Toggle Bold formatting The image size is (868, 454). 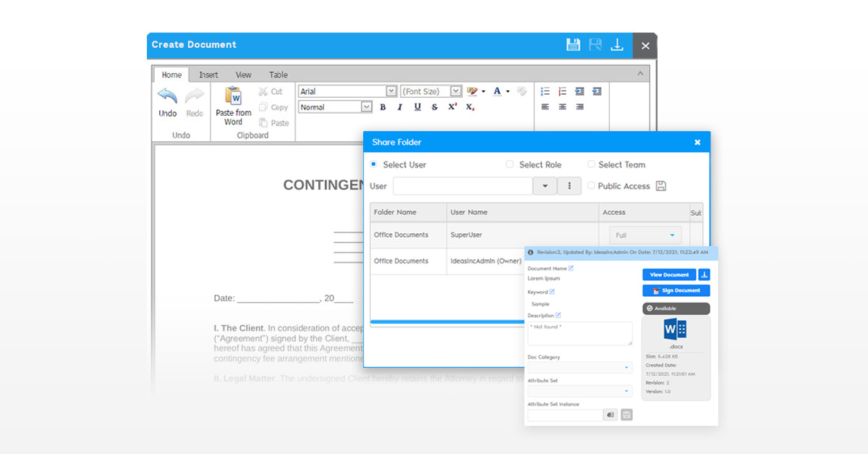[x=383, y=107]
